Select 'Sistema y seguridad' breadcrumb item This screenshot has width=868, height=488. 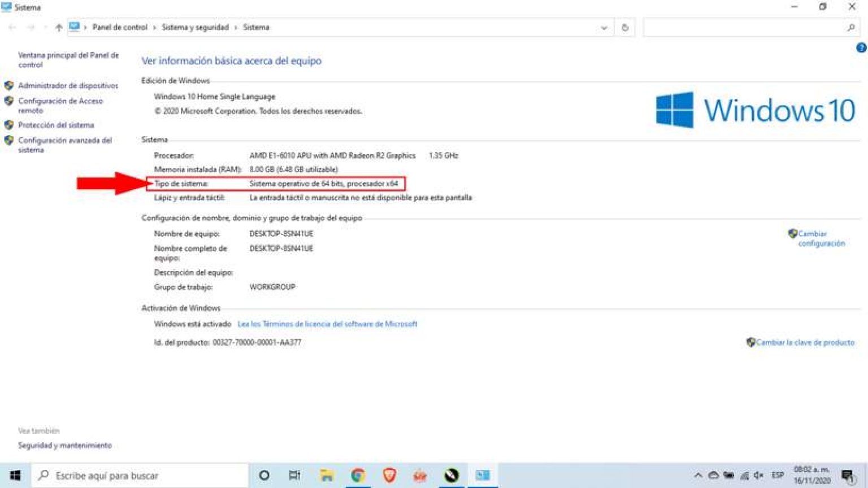coord(195,27)
